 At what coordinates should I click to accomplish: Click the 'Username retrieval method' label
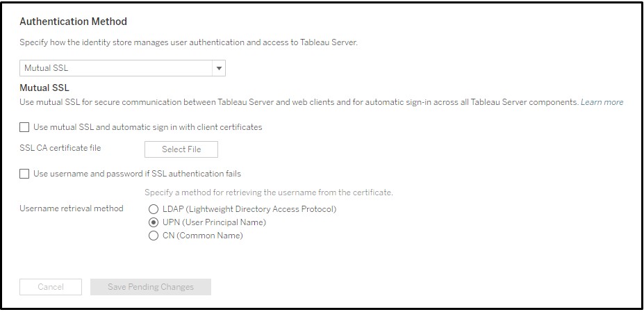72,208
